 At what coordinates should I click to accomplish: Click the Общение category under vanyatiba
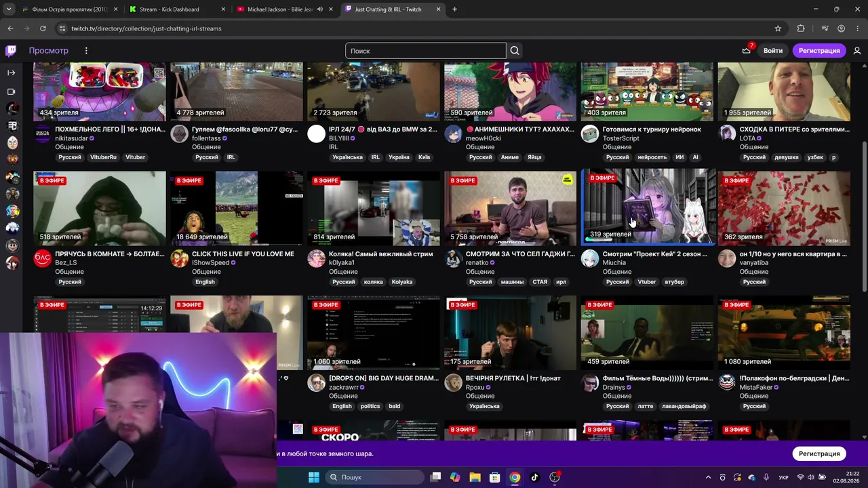pyautogui.click(x=754, y=272)
